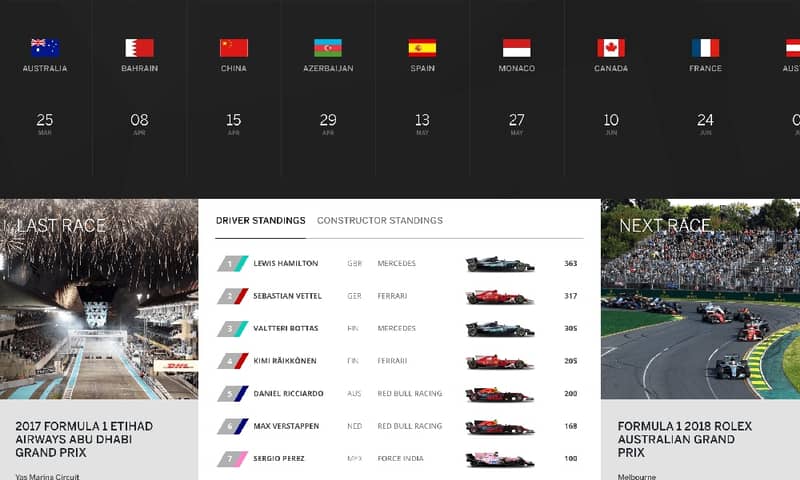The image size is (800, 480).
Task: Open the Last Race Abu Dhabi fireworks photo
Action: tap(99, 299)
